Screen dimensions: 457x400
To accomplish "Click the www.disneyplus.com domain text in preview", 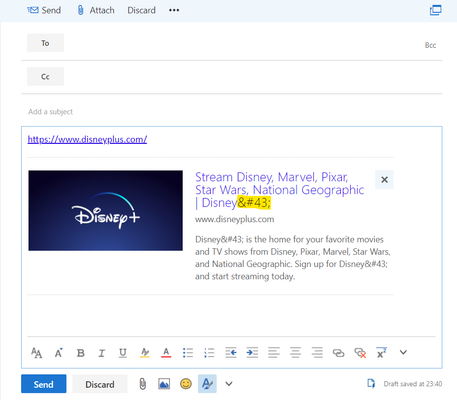I will pos(235,219).
